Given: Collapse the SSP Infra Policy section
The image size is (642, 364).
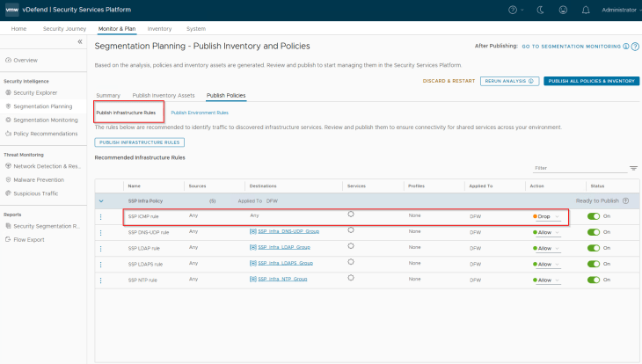Looking at the screenshot, I should (101, 200).
